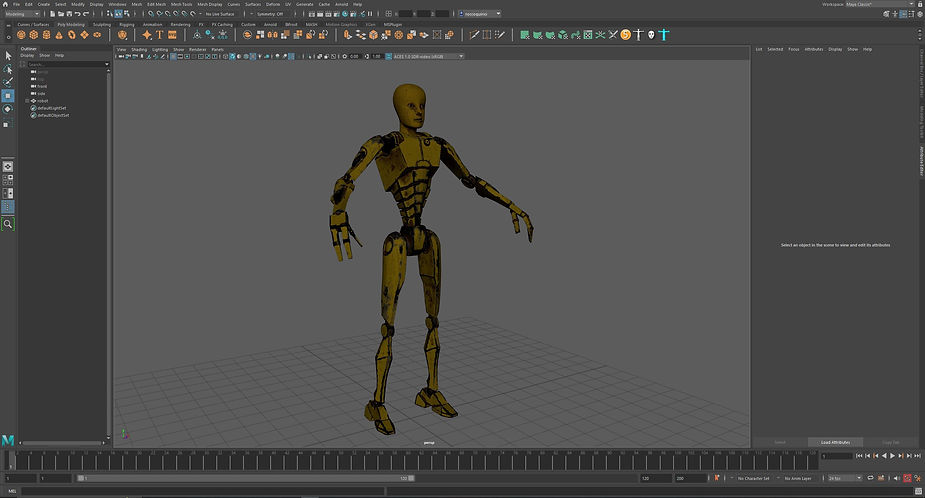Click the Attribute Editor Focus menu
The width and height of the screenshot is (925, 498).
coord(793,50)
